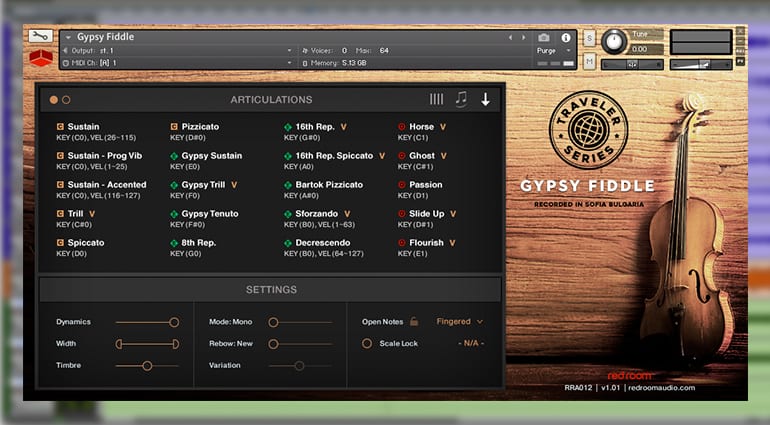This screenshot has height=425, width=770.
Task: Go to next instrument with right arrow
Action: (x=523, y=37)
